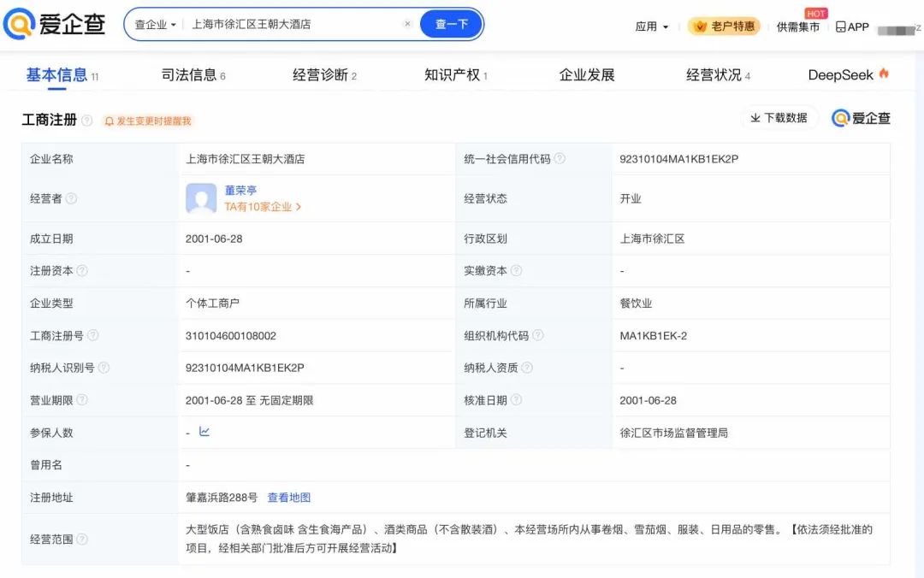Switch to the 知识产权 tab

456,75
